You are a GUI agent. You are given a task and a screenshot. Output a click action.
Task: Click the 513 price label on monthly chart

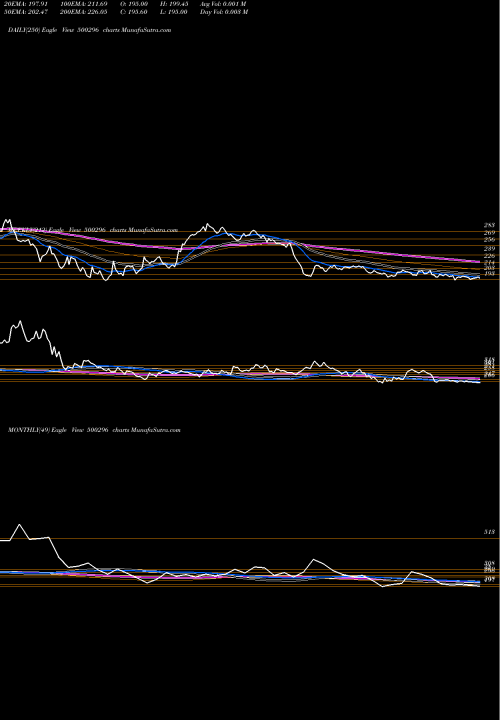click(489, 532)
